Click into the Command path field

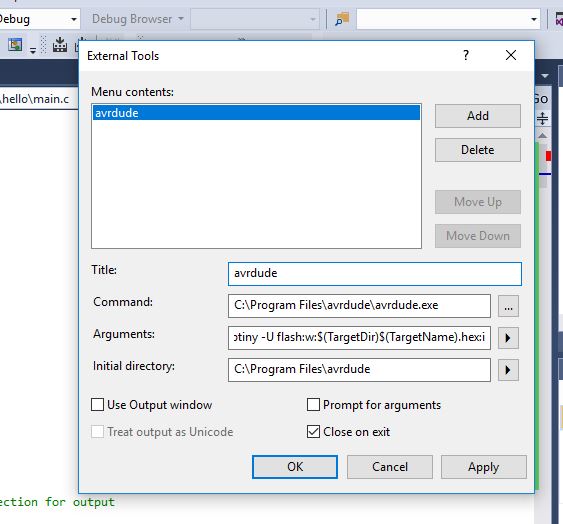pos(359,306)
